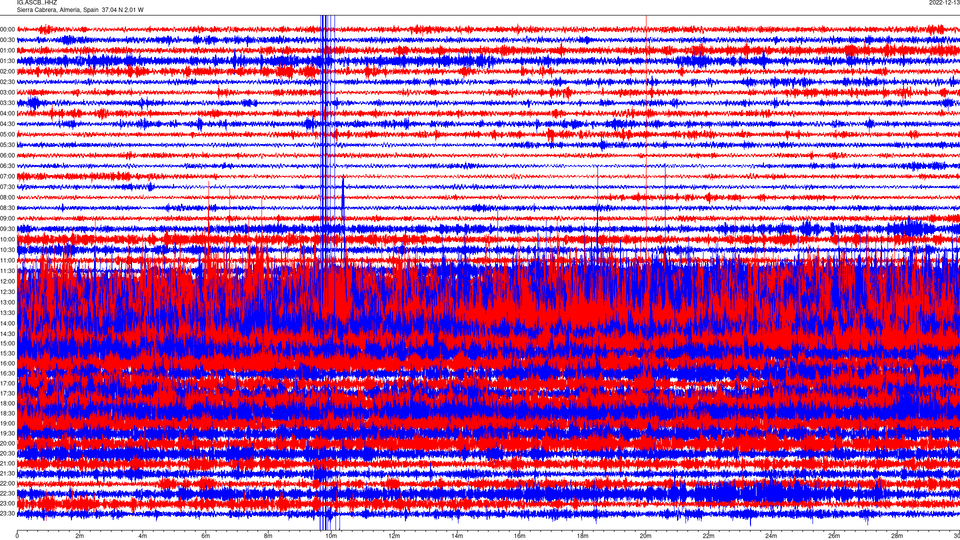Screen dimensions: 960x540
Task: Select the 20:00 time row label
Action: click(x=8, y=443)
